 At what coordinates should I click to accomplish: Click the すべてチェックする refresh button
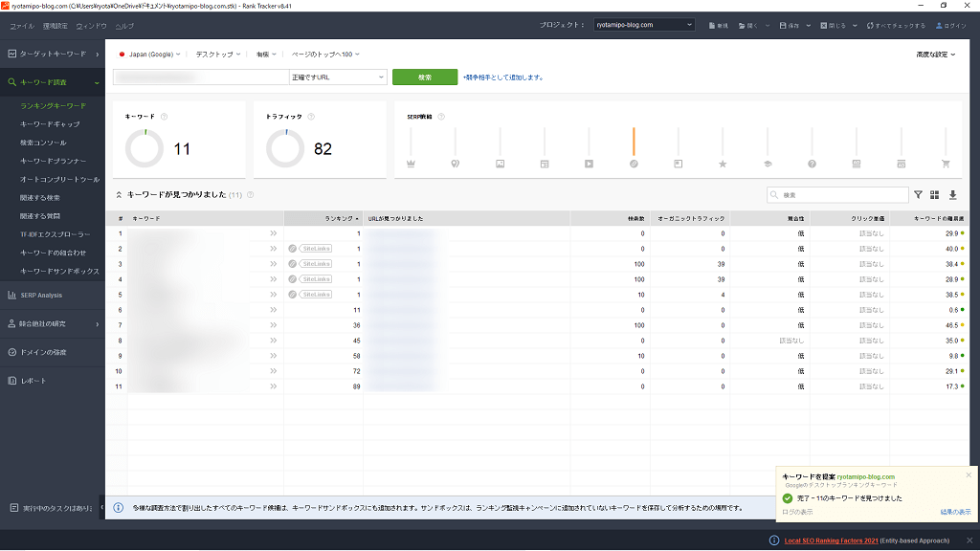point(896,26)
